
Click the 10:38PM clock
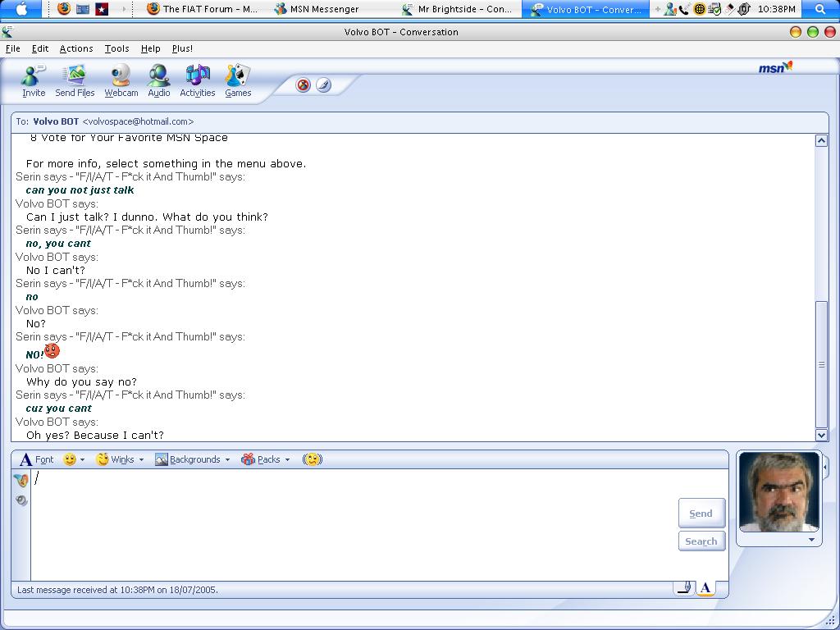point(776,8)
